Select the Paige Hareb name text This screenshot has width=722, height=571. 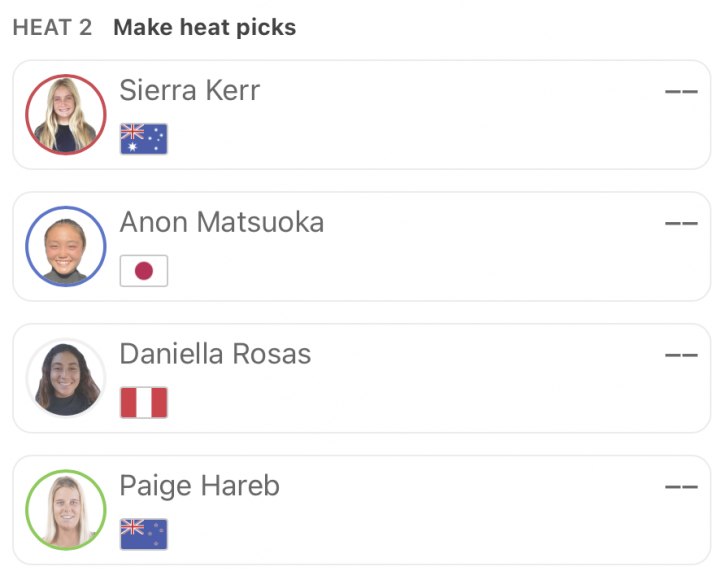click(199, 486)
